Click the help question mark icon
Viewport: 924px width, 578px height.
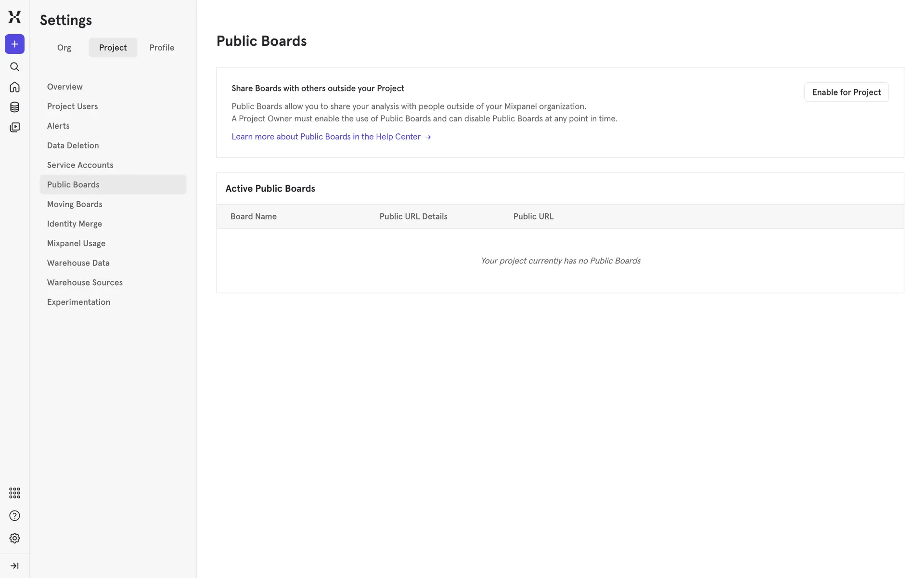(x=14, y=516)
